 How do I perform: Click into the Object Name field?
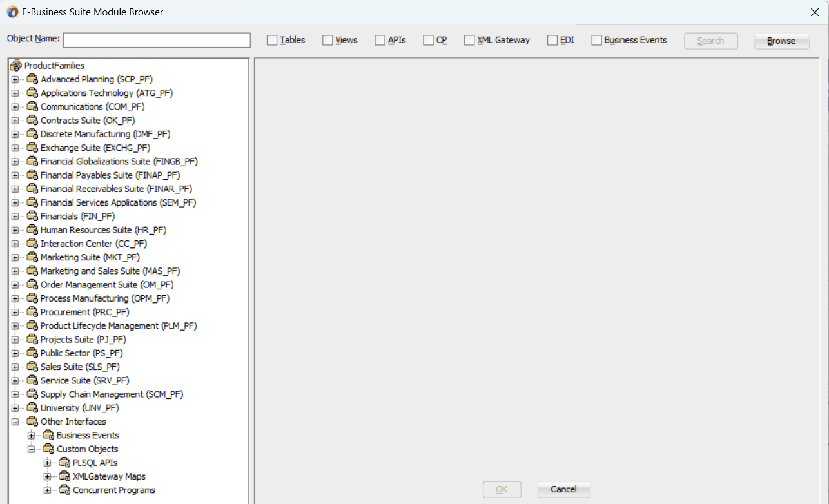click(x=157, y=40)
